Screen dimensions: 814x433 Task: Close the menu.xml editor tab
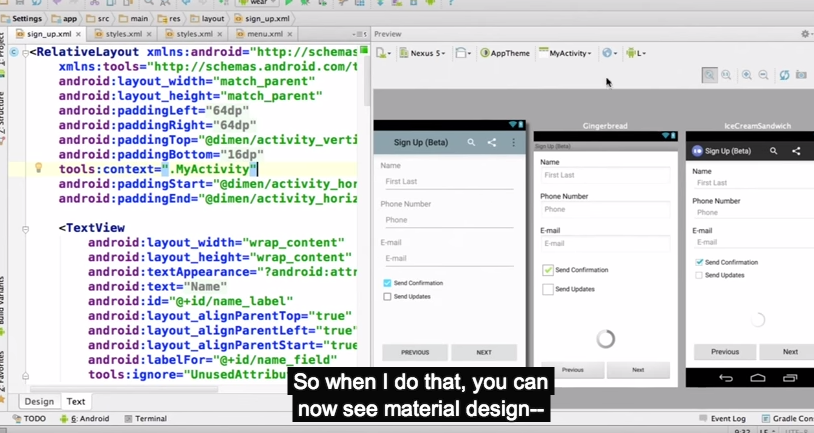[x=290, y=34]
